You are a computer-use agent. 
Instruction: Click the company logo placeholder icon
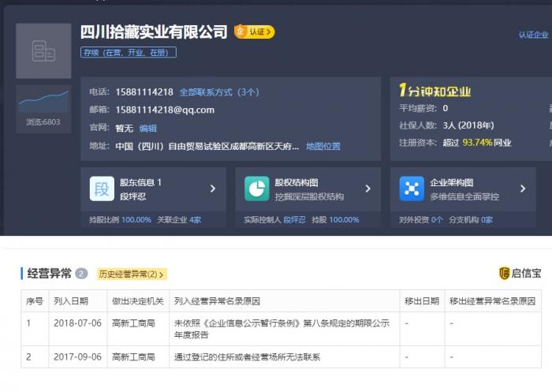click(43, 51)
